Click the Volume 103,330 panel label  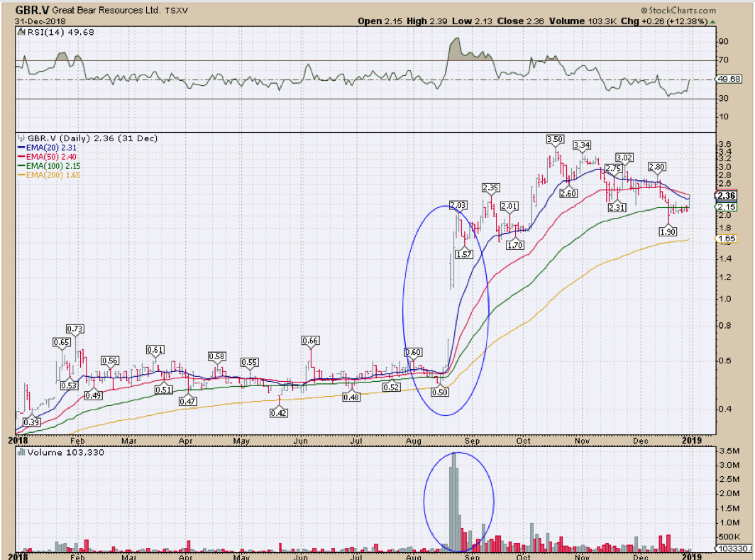[x=65, y=452]
